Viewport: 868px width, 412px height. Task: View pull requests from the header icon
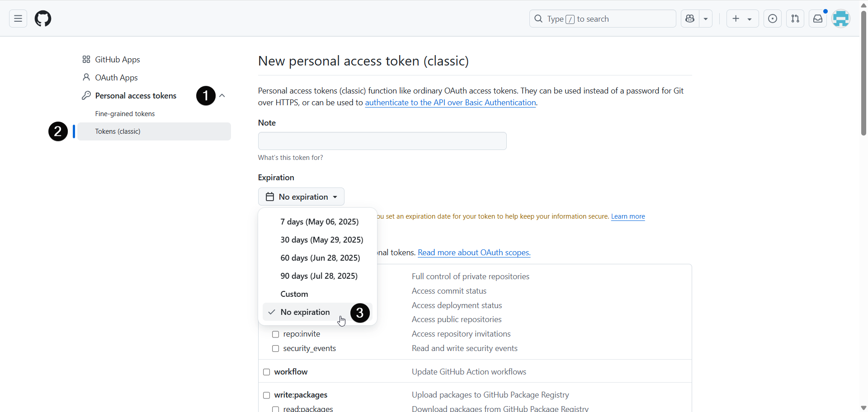(x=795, y=19)
